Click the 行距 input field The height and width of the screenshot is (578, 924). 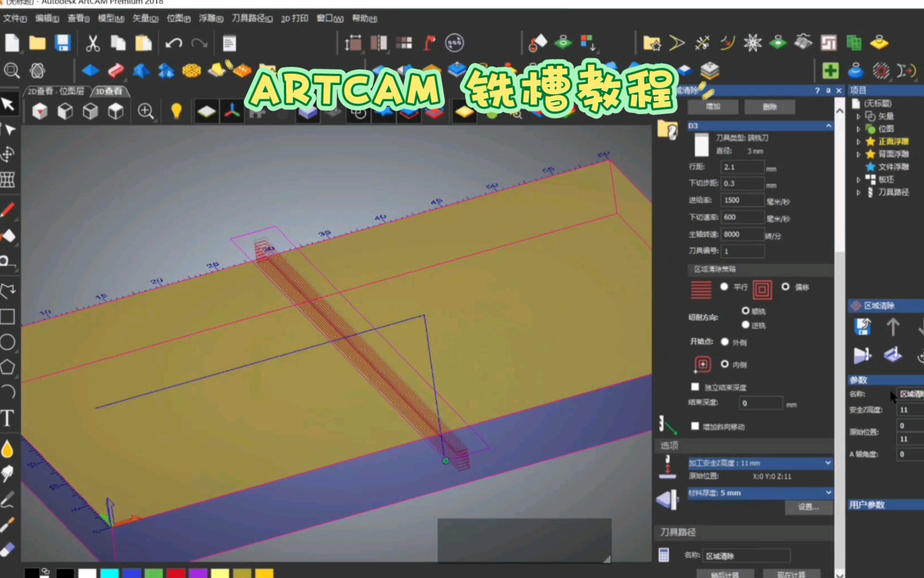click(x=742, y=167)
